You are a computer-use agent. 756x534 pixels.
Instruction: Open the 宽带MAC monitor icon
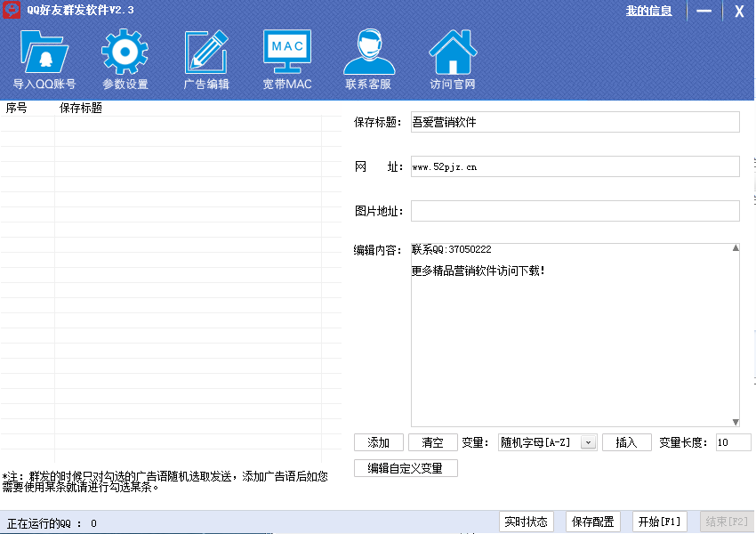(x=287, y=53)
